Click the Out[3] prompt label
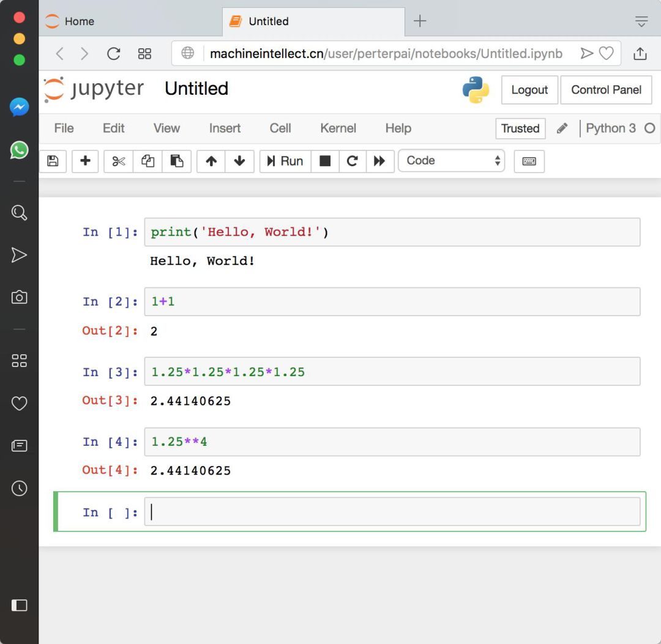The image size is (661, 644). (110, 401)
